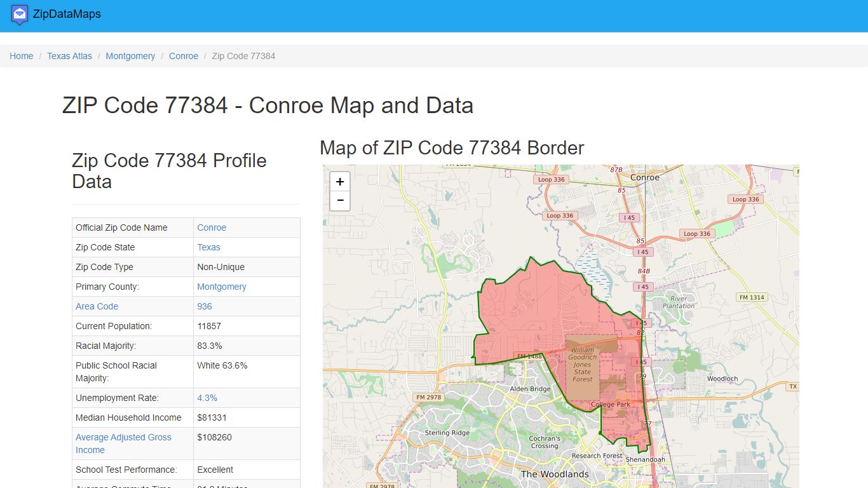
Task: Click Sterling Ridge label on map
Action: point(447,433)
